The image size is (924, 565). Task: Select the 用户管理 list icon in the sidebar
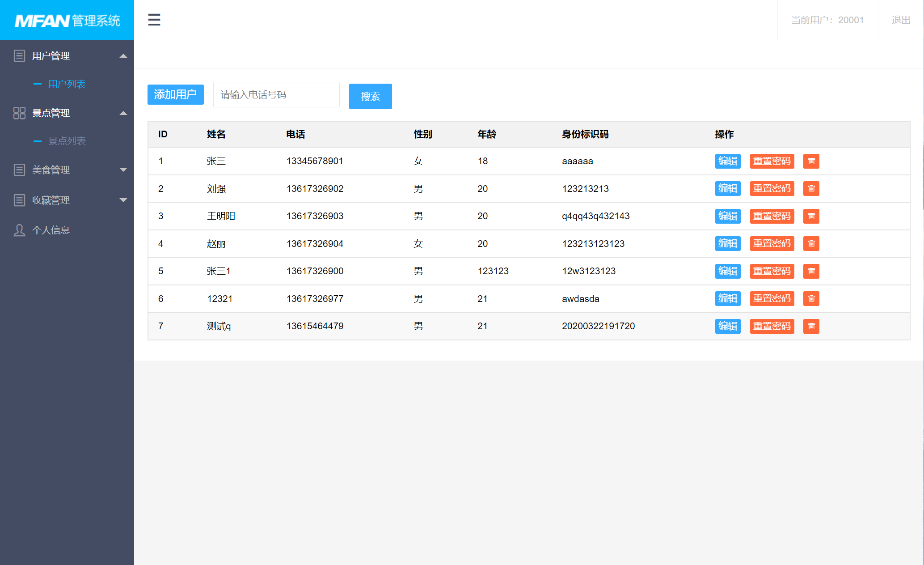pyautogui.click(x=19, y=55)
